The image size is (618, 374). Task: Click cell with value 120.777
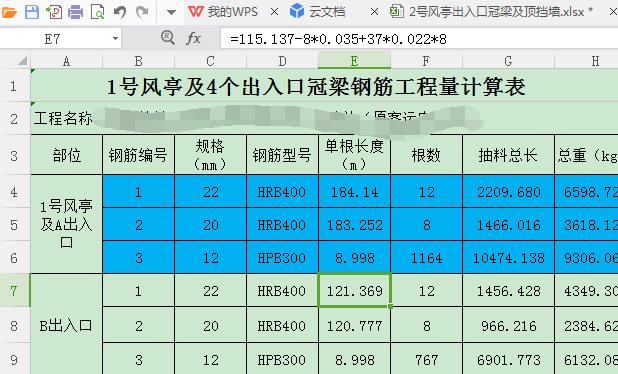354,326
